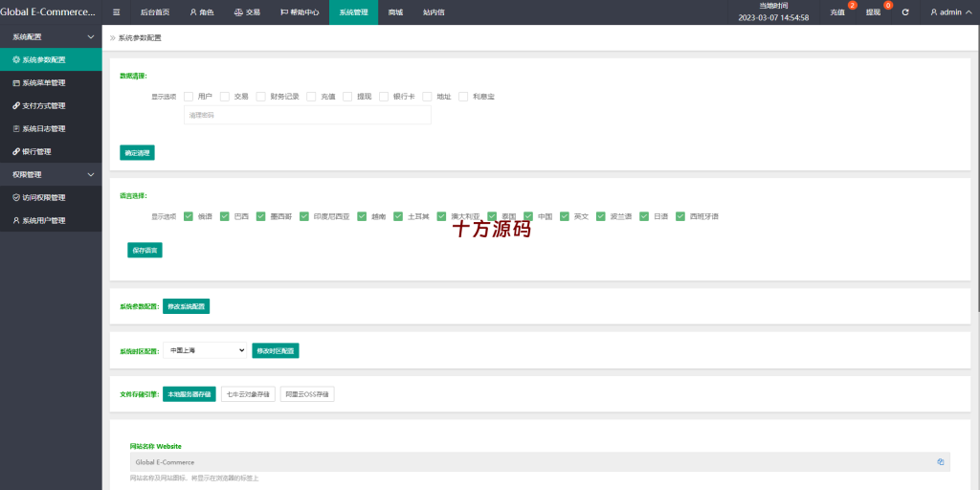Open the admin user menu
Image resolution: width=980 pixels, height=490 pixels.
[951, 11]
